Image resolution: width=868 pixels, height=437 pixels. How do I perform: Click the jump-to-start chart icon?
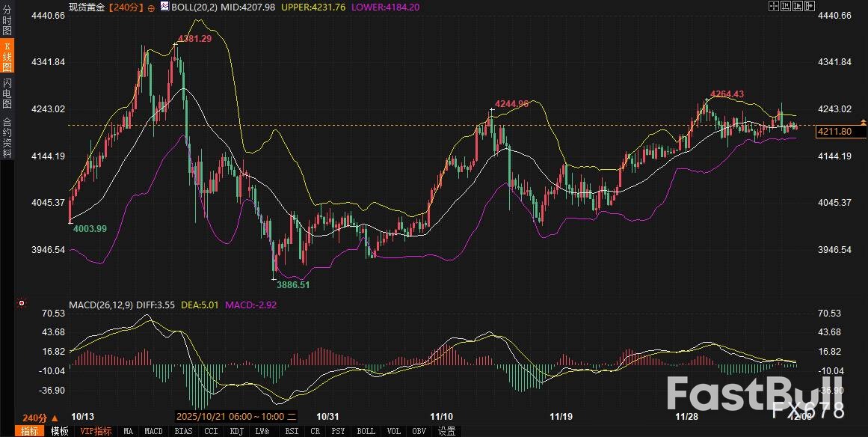click(787, 6)
